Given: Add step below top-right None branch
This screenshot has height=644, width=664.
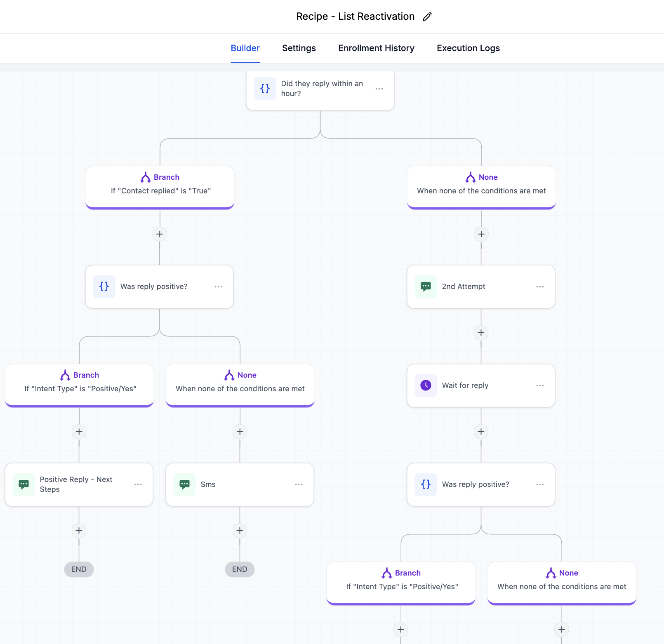Looking at the screenshot, I should (481, 234).
